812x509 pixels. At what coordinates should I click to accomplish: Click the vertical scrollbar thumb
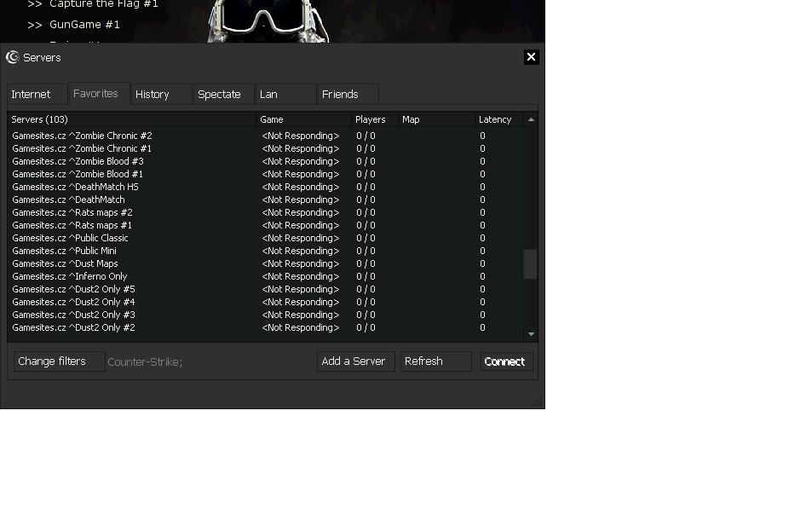530,264
